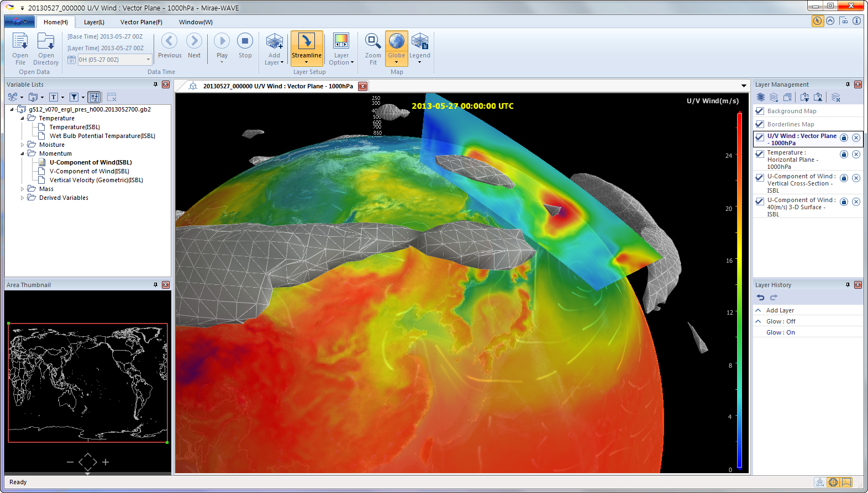This screenshot has width=868, height=493.
Task: Open Layer Option settings
Action: pos(341,49)
